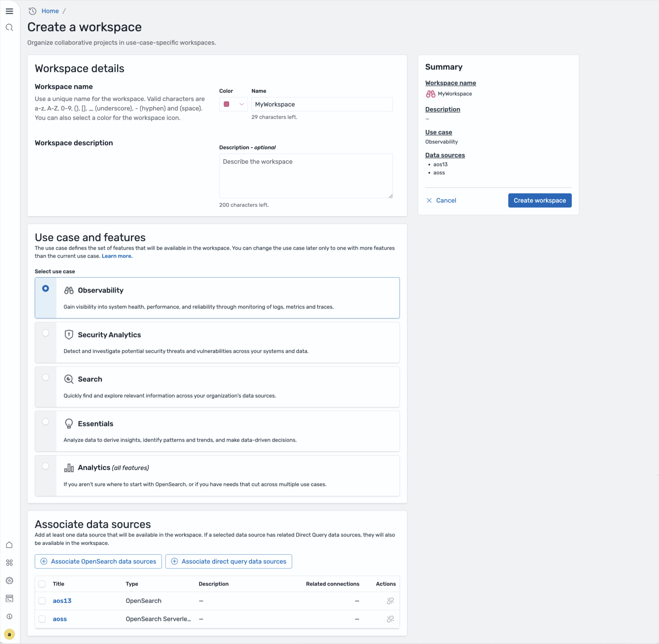Click the Analytics bar chart icon

click(69, 468)
